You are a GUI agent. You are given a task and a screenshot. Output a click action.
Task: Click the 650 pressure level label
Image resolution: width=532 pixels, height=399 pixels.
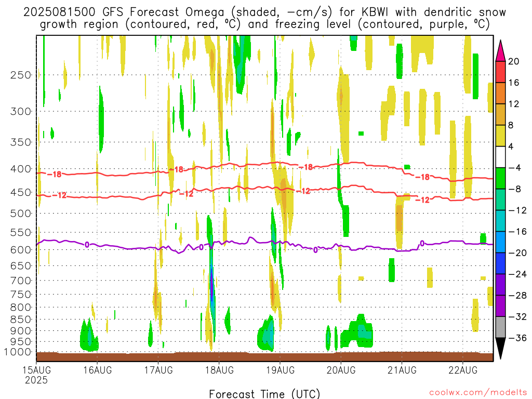(21, 265)
